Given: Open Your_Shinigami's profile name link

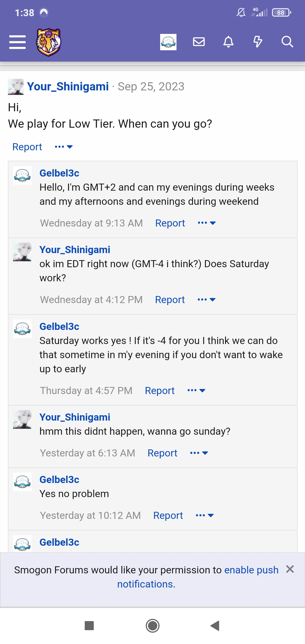Looking at the screenshot, I should click(68, 86).
